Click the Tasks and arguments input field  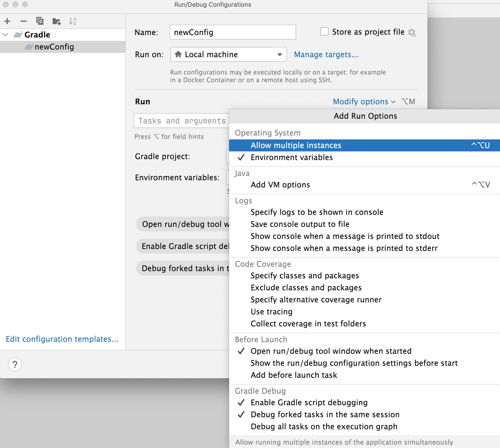click(182, 121)
